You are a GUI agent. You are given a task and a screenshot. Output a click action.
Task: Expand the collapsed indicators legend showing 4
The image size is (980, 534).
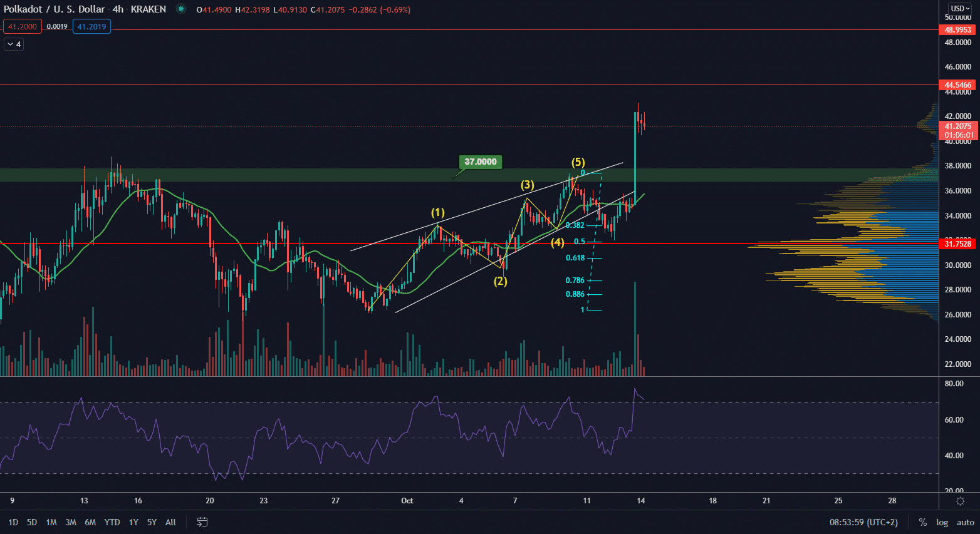[x=14, y=44]
